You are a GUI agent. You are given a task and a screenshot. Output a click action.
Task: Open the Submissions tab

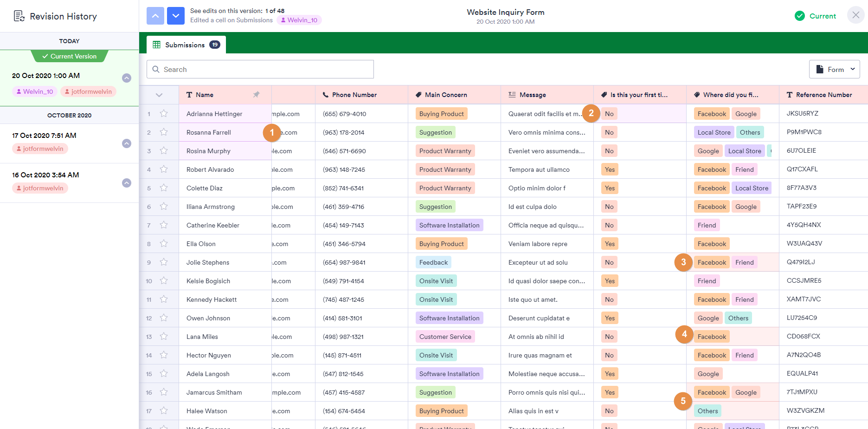point(186,45)
